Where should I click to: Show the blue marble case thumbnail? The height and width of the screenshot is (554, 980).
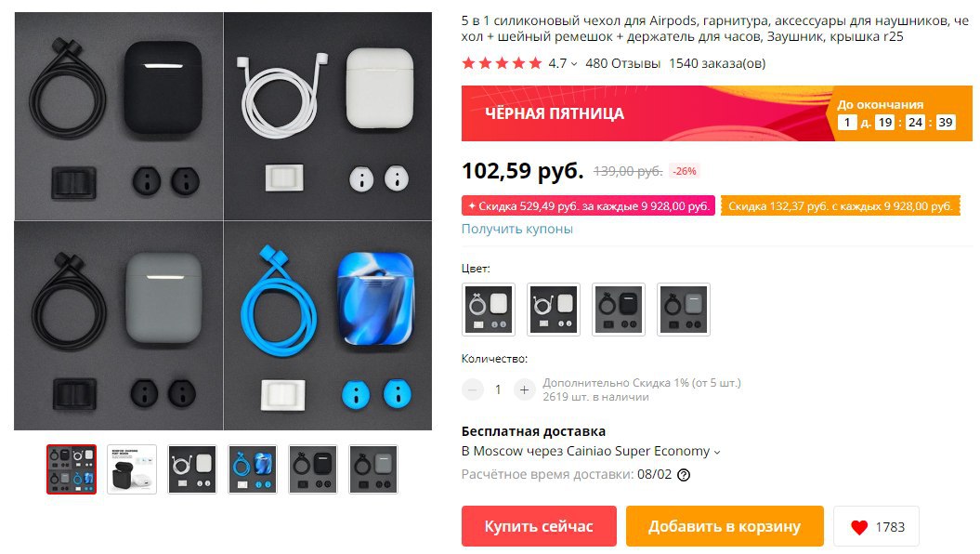click(x=253, y=469)
